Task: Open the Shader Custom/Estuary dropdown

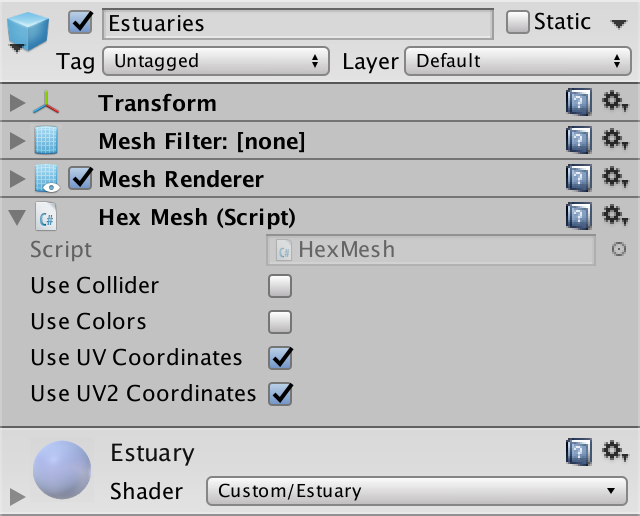Action: [415, 491]
